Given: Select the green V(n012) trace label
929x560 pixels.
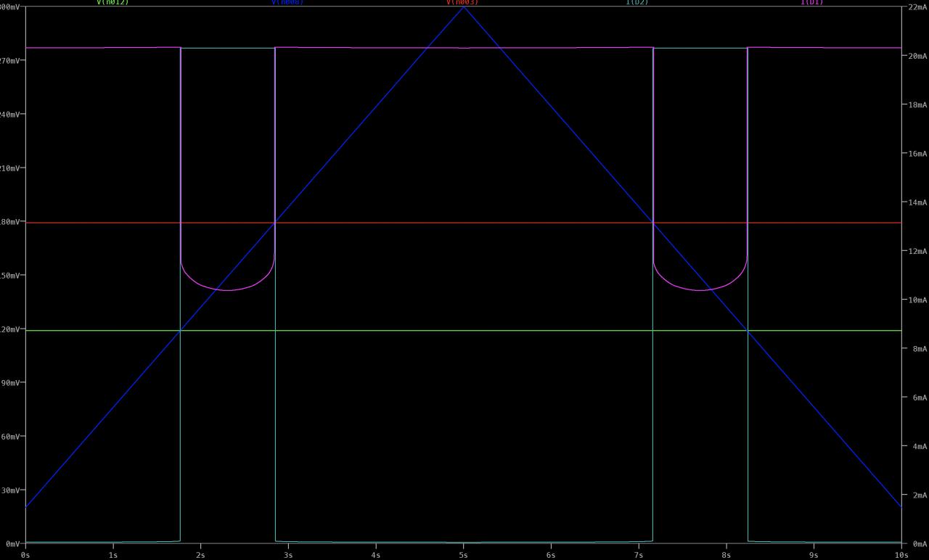Looking at the screenshot, I should [x=112, y=2].
